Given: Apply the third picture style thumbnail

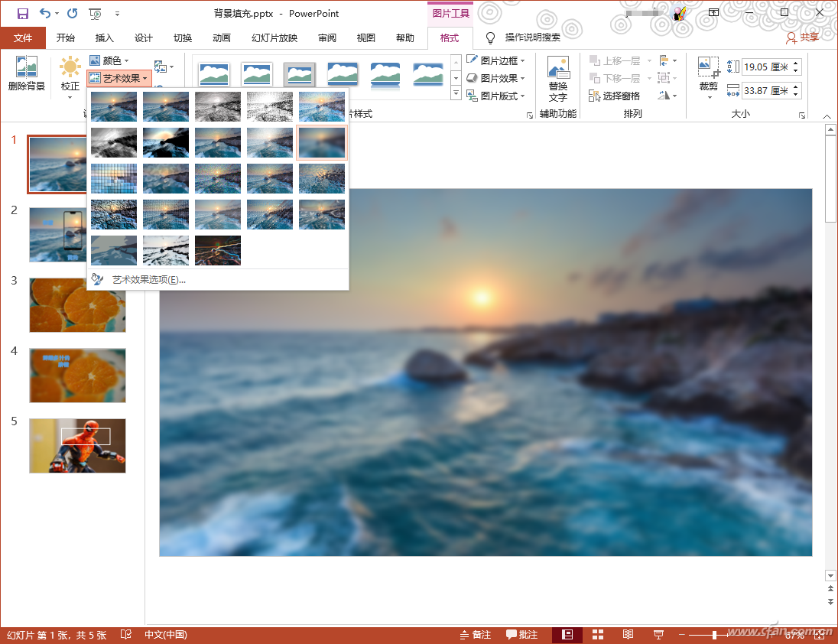Looking at the screenshot, I should pyautogui.click(x=299, y=74).
